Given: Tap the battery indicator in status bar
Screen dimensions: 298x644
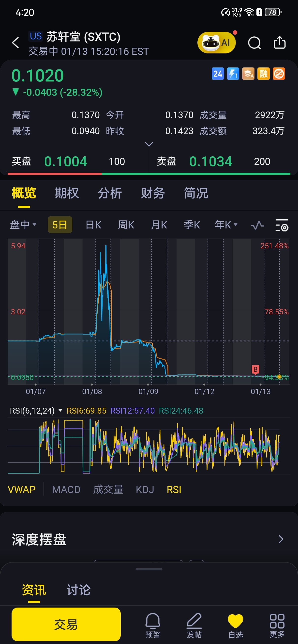Looking at the screenshot, I should (x=273, y=12).
